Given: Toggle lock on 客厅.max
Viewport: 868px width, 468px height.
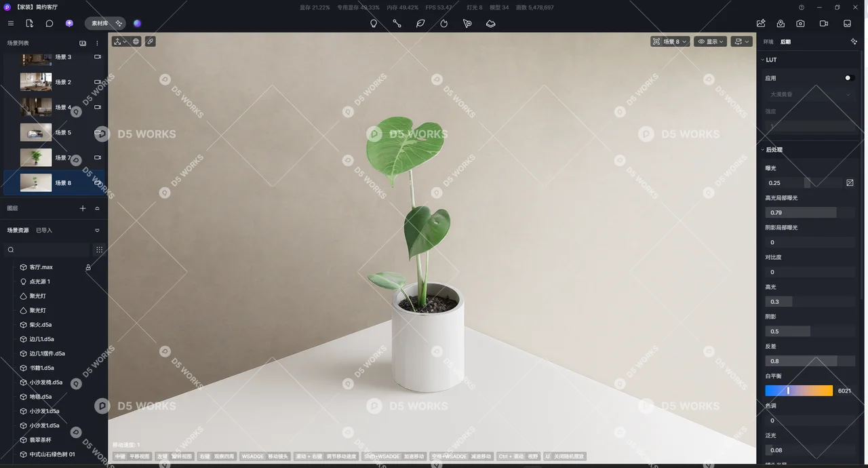Looking at the screenshot, I should 88,267.
